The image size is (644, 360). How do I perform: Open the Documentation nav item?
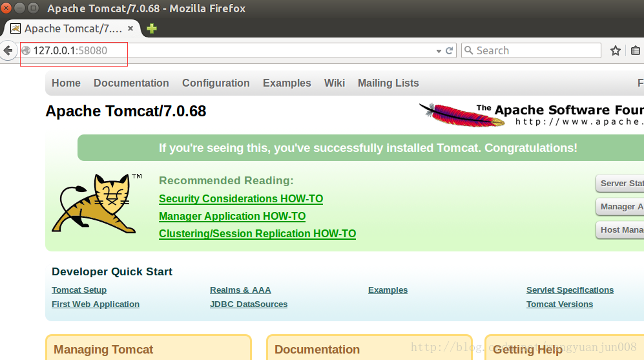131,83
